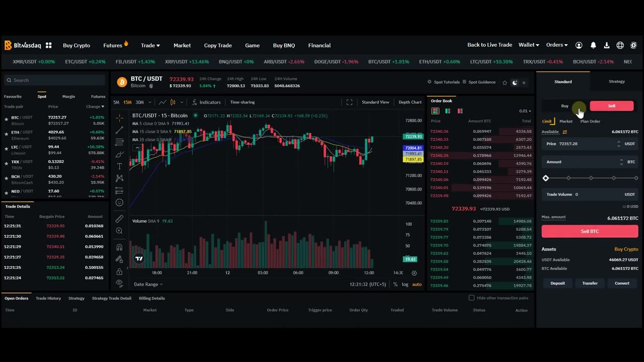This screenshot has width=644, height=362.
Task: Show sell orders only in order book
Action: 460,111
